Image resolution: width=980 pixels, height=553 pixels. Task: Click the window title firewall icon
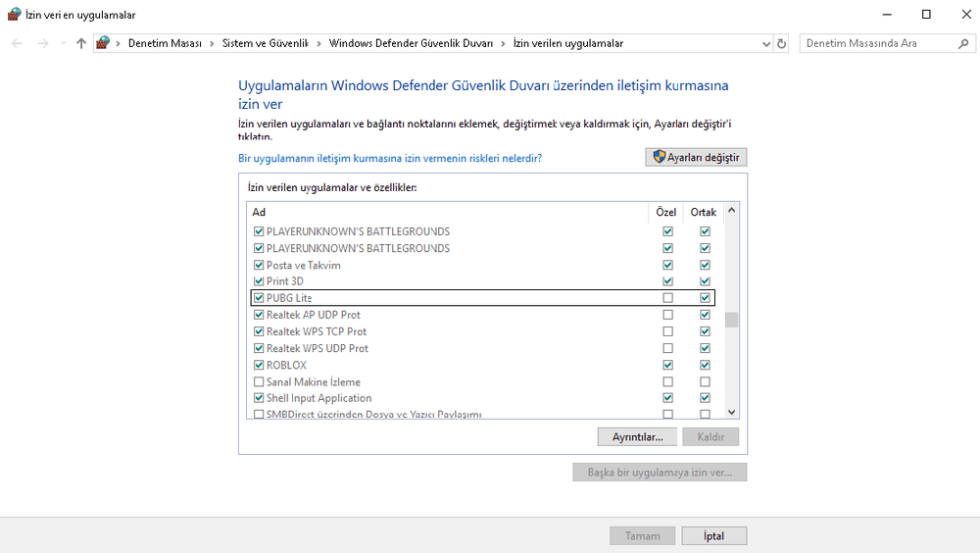14,15
